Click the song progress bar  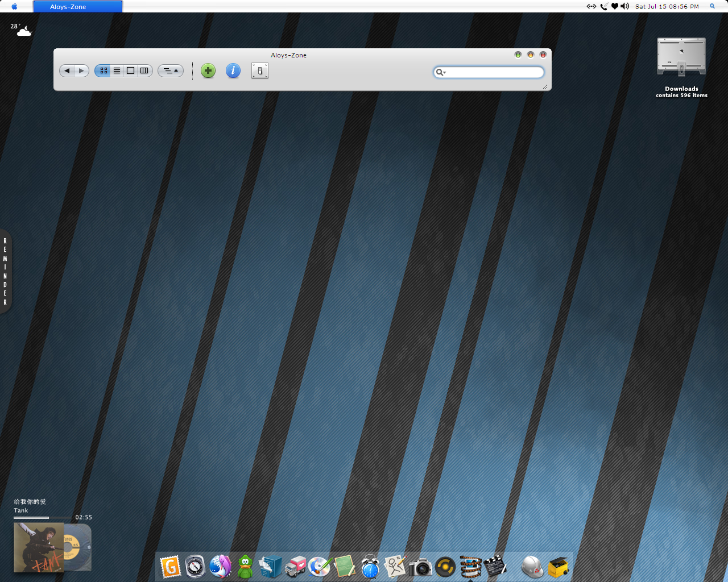click(x=43, y=517)
